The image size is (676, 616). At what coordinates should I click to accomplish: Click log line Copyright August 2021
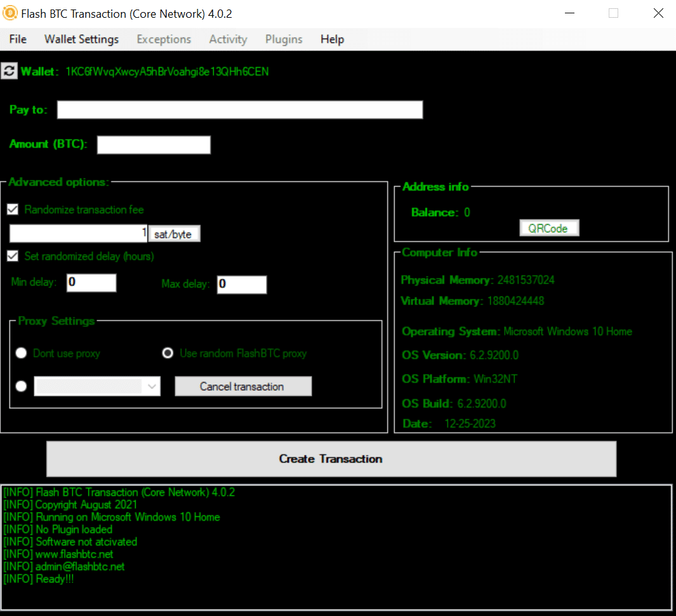pyautogui.click(x=70, y=504)
